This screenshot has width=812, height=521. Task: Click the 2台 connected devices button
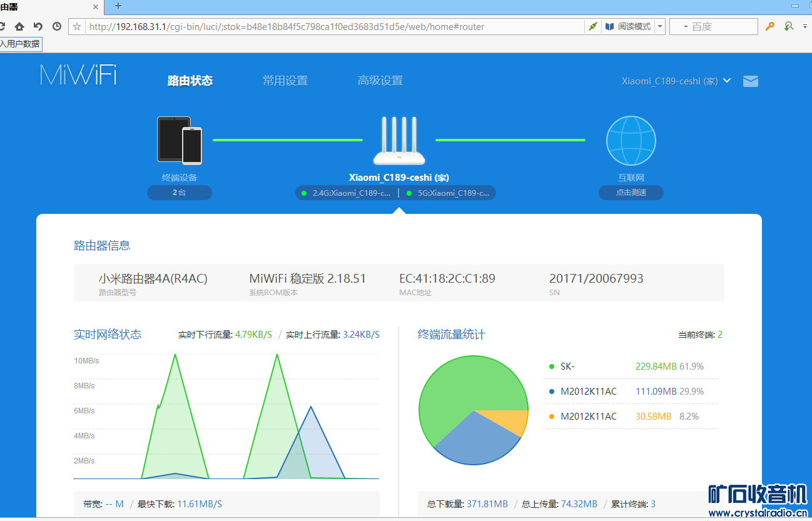click(180, 193)
